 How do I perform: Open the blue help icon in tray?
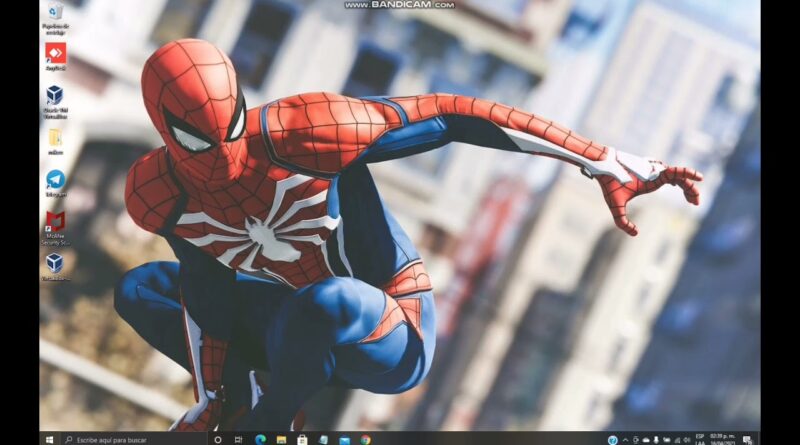tap(613, 440)
